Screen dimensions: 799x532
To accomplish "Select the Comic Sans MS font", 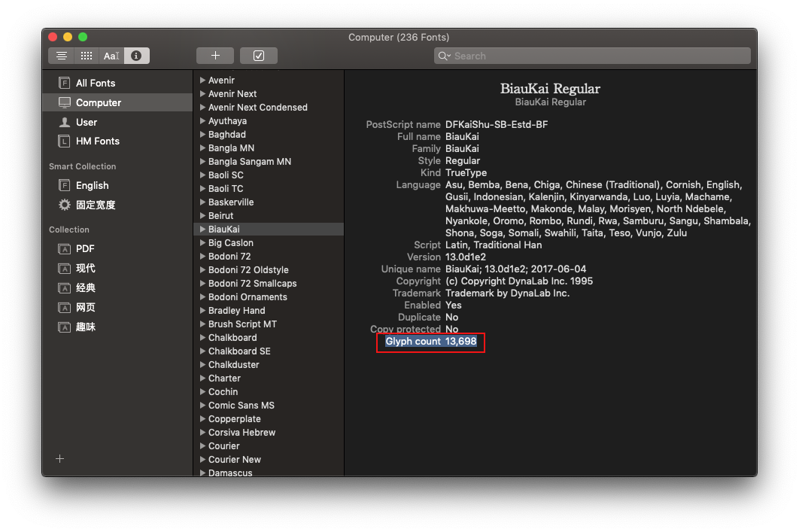I will (x=269, y=405).
